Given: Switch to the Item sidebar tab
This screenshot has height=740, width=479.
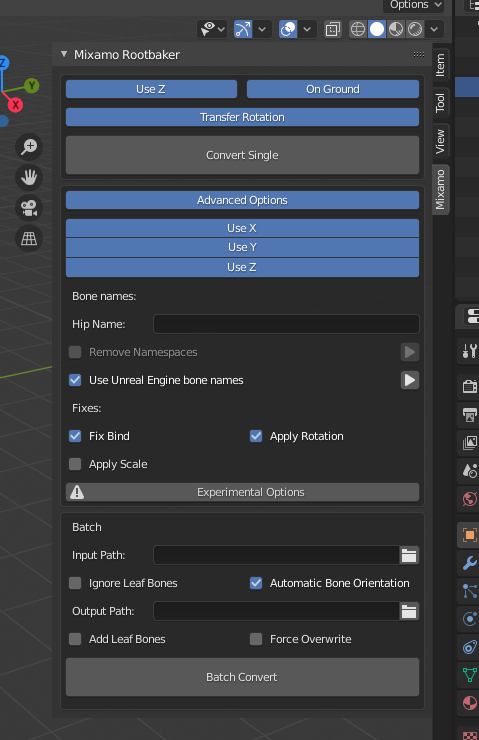Looking at the screenshot, I should pyautogui.click(x=440, y=65).
